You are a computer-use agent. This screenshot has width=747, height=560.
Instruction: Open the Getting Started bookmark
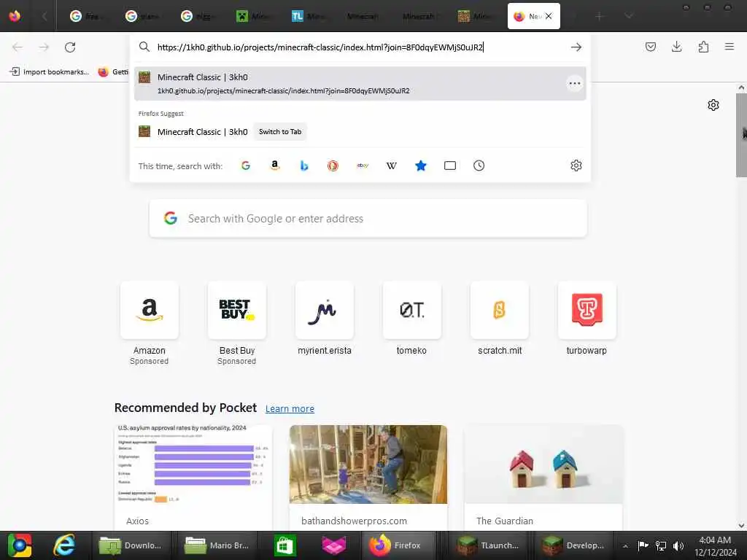click(x=113, y=72)
